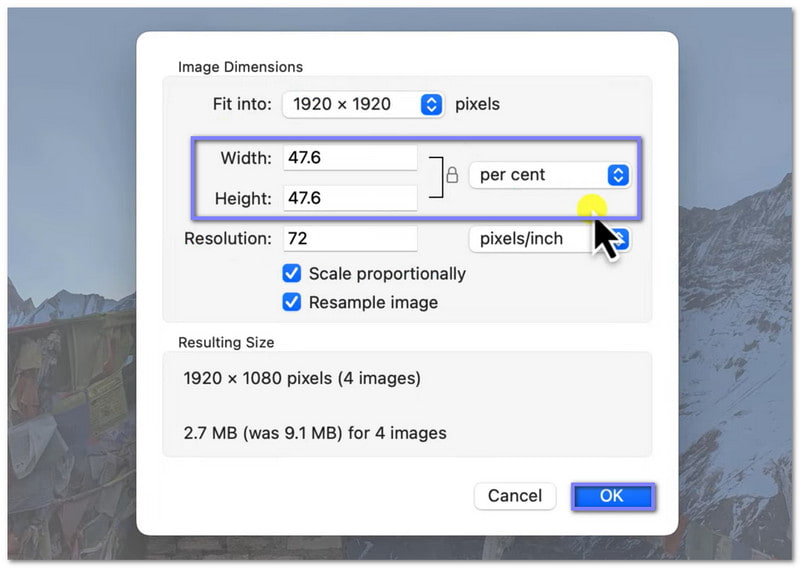Viewport: 800px width, 568px height.
Task: Disable the Scale proportionally checkbox
Action: (x=292, y=273)
